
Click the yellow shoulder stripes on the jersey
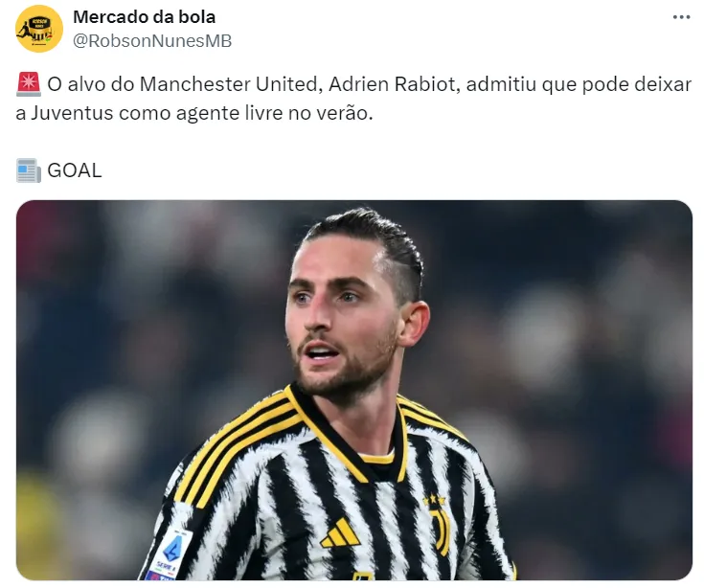point(238,449)
